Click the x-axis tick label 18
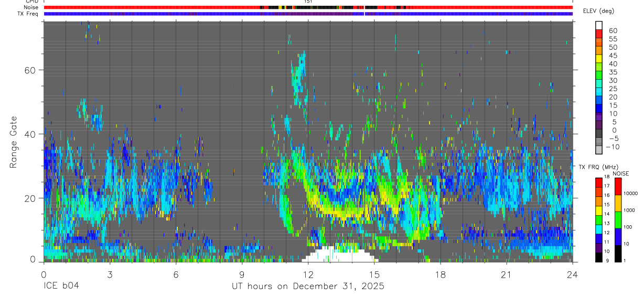The height and width of the screenshot is (297, 644). pyautogui.click(x=441, y=274)
